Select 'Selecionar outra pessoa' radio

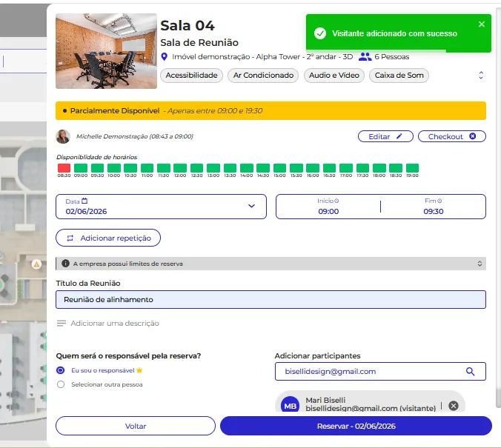(x=61, y=384)
